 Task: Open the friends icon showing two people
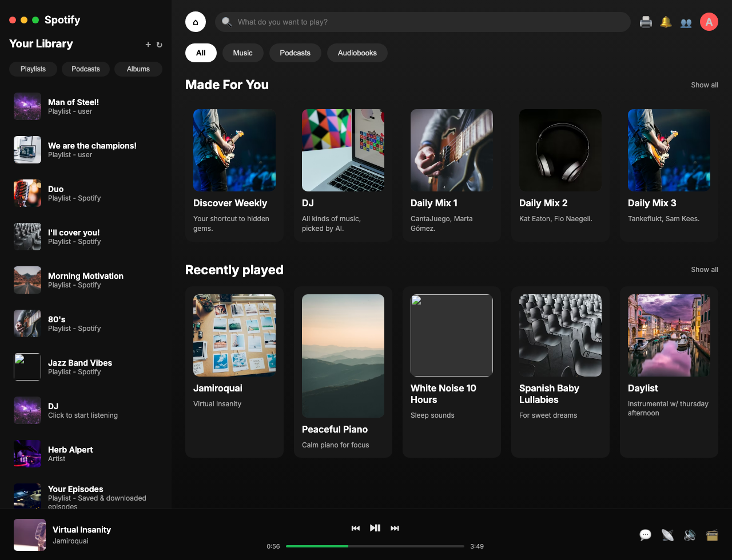686,22
